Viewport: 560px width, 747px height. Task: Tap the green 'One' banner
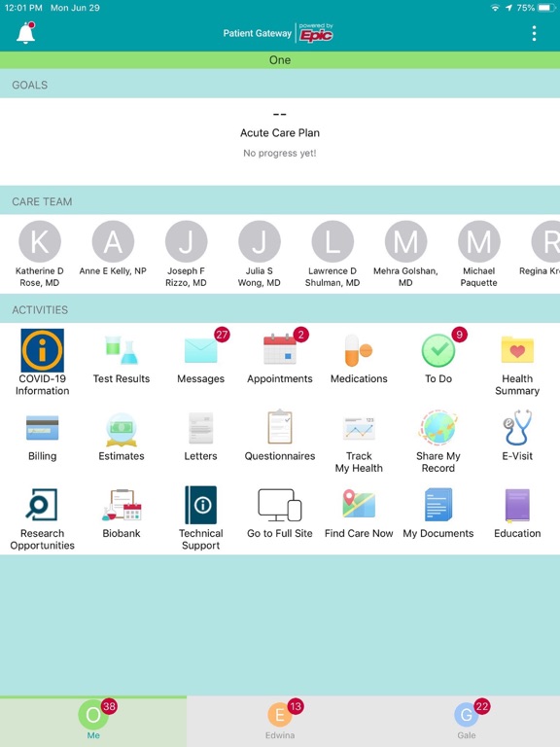tap(280, 60)
